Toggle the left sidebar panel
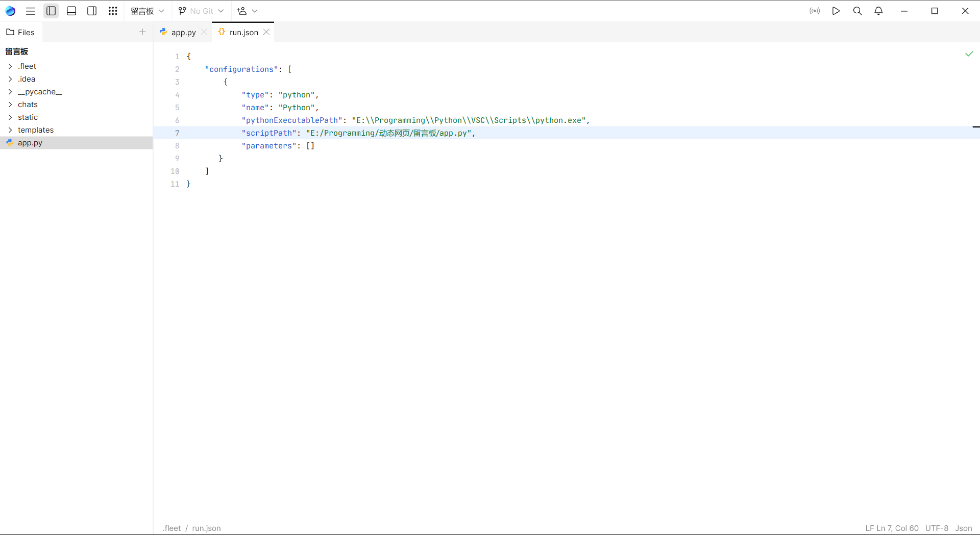980x535 pixels. tap(51, 11)
